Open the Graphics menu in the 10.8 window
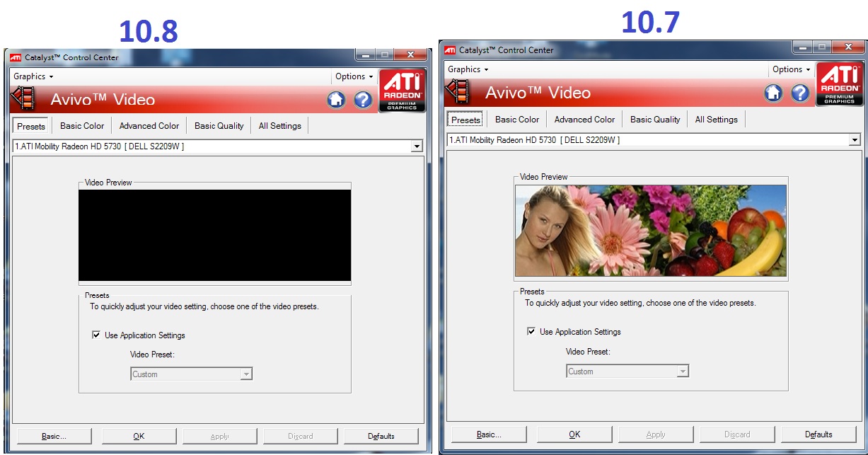The image size is (868, 455). tap(33, 76)
